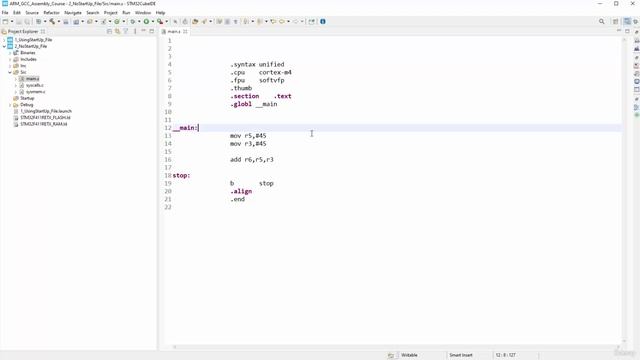Open the Window menu
640x360 pixels.
coord(143,13)
